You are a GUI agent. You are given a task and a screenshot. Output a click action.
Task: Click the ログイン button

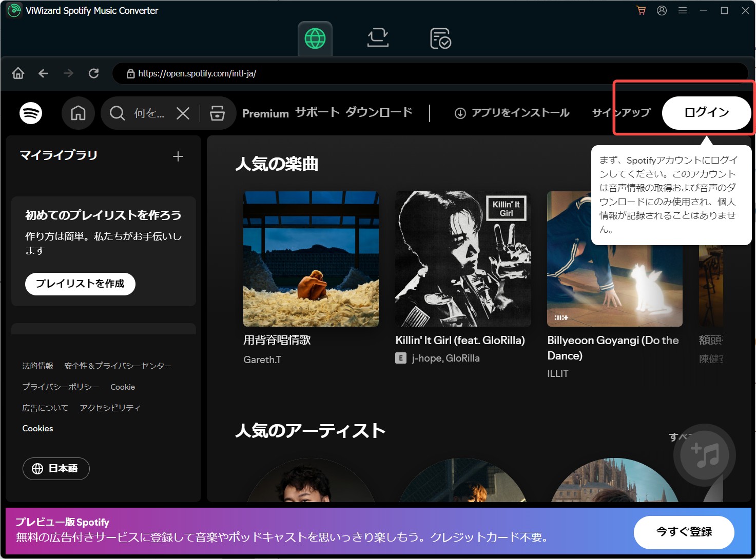pyautogui.click(x=707, y=113)
